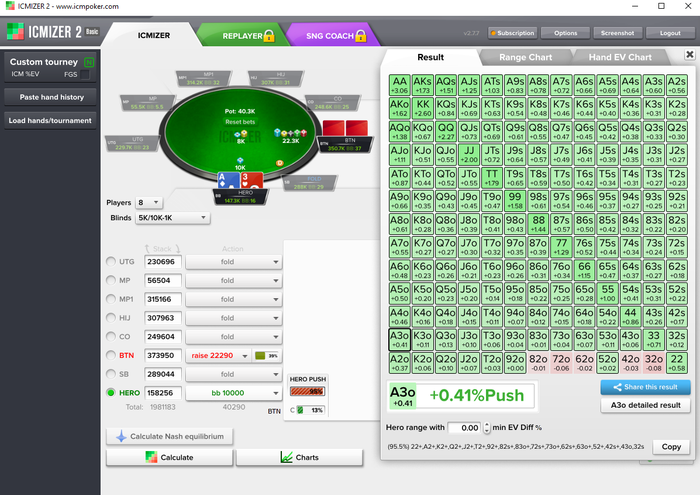Open the UTG action fold dropdown
Viewport: 700px width, 495px height.
click(x=233, y=262)
